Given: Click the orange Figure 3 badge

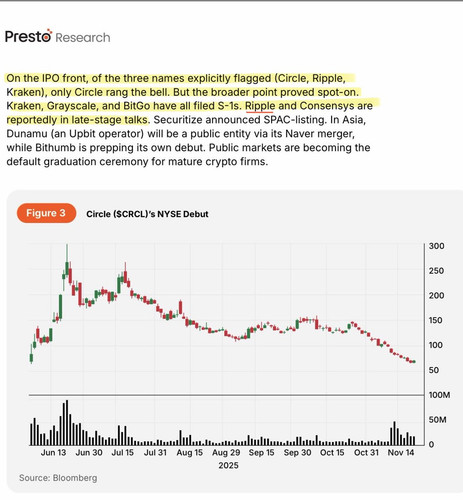Looking at the screenshot, I should (46, 213).
